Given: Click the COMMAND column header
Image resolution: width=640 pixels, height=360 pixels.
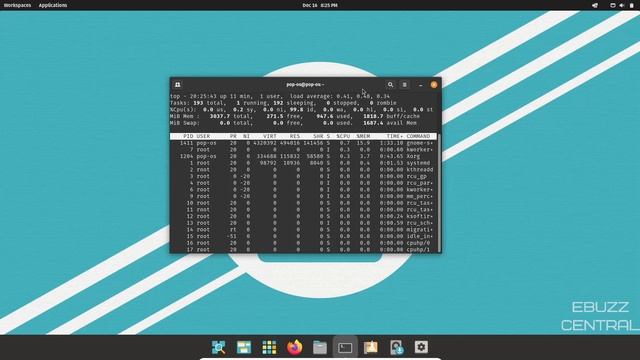Looking at the screenshot, I should coord(418,136).
